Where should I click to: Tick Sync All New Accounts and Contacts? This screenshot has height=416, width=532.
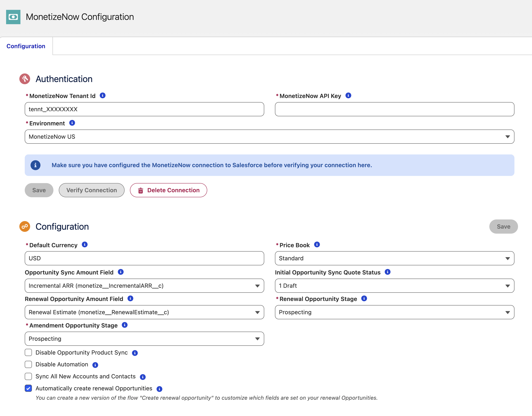pyautogui.click(x=28, y=376)
